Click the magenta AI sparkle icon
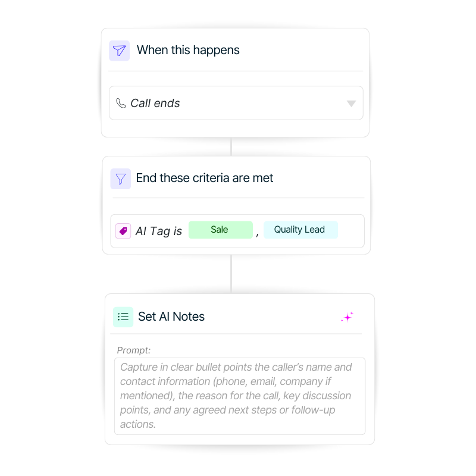This screenshot has height=476, width=476. click(x=347, y=317)
